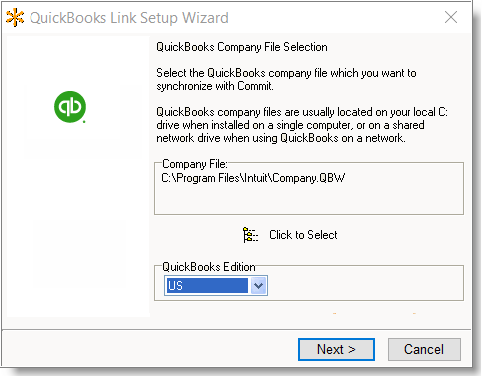Click the paragraph about shared network drive

pyautogui.click(x=302, y=125)
